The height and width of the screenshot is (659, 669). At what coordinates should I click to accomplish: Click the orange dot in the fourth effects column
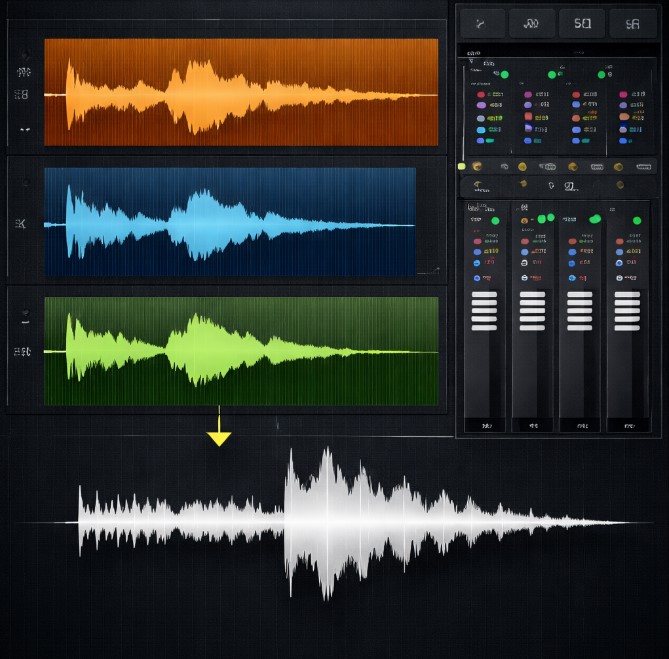624,116
